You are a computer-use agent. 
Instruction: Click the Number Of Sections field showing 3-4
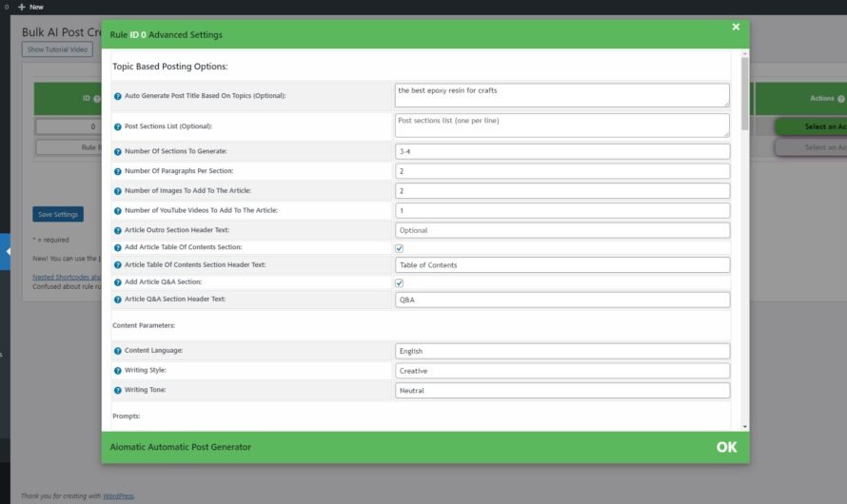[x=561, y=151]
